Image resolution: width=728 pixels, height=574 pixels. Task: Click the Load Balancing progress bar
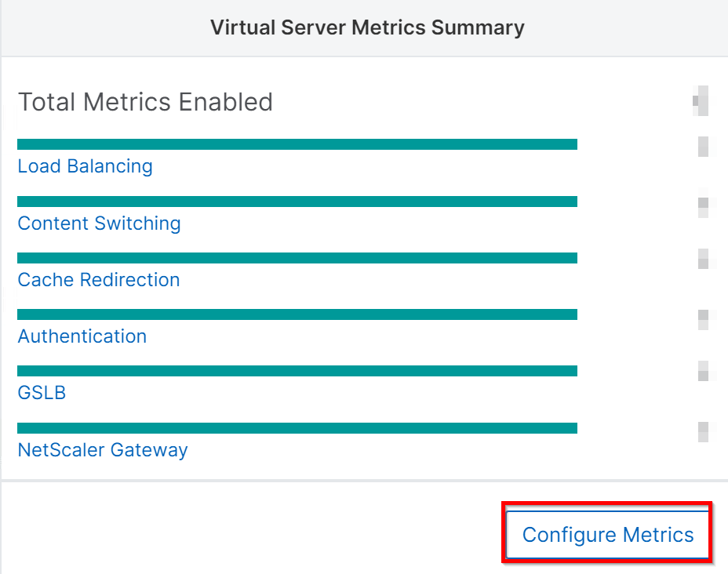(x=297, y=144)
